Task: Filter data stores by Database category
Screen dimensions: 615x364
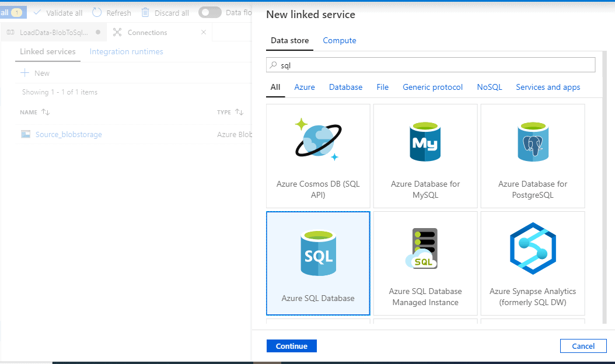Action: tap(345, 87)
